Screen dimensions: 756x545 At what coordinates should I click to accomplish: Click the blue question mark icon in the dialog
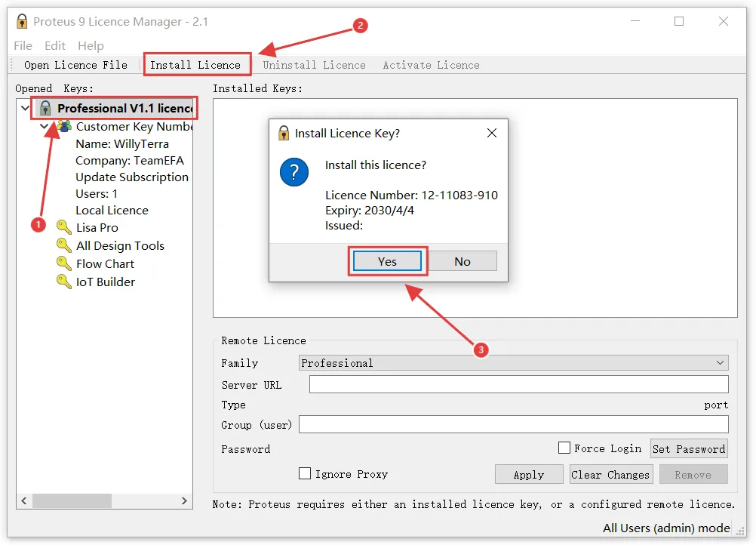point(294,172)
